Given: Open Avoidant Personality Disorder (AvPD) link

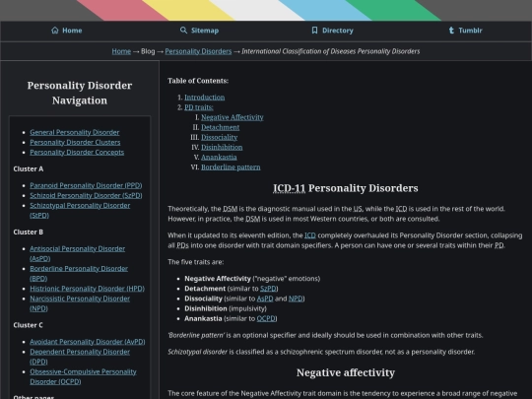Looking at the screenshot, I should [88, 342].
